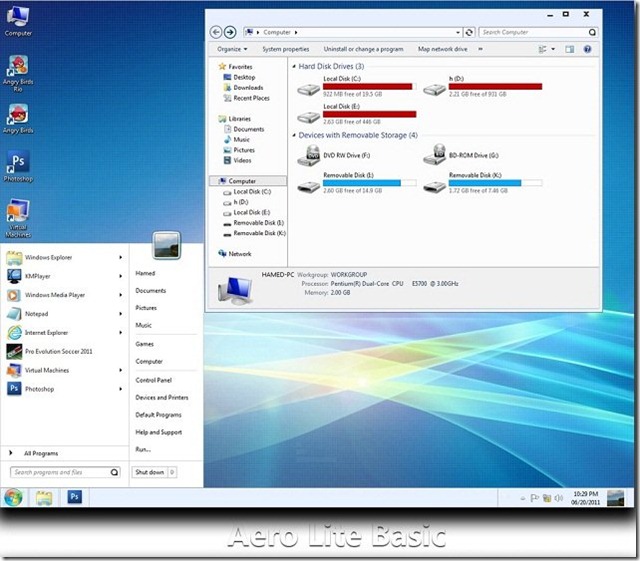The image size is (640, 561).
Task: Click the Explorer back arrow button
Action: click(x=216, y=32)
